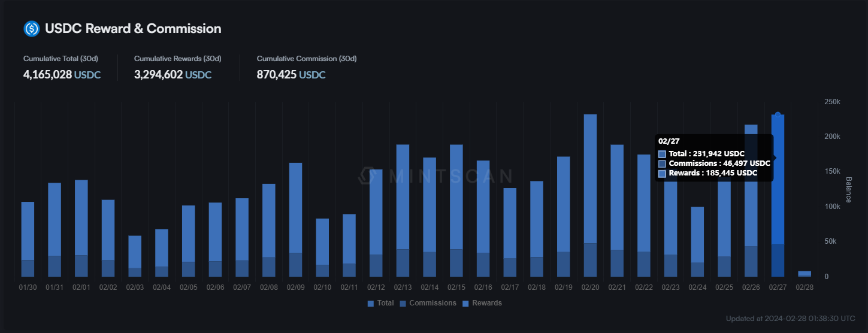Click the USDC coin logo icon
This screenshot has width=868, height=333.
click(31, 28)
